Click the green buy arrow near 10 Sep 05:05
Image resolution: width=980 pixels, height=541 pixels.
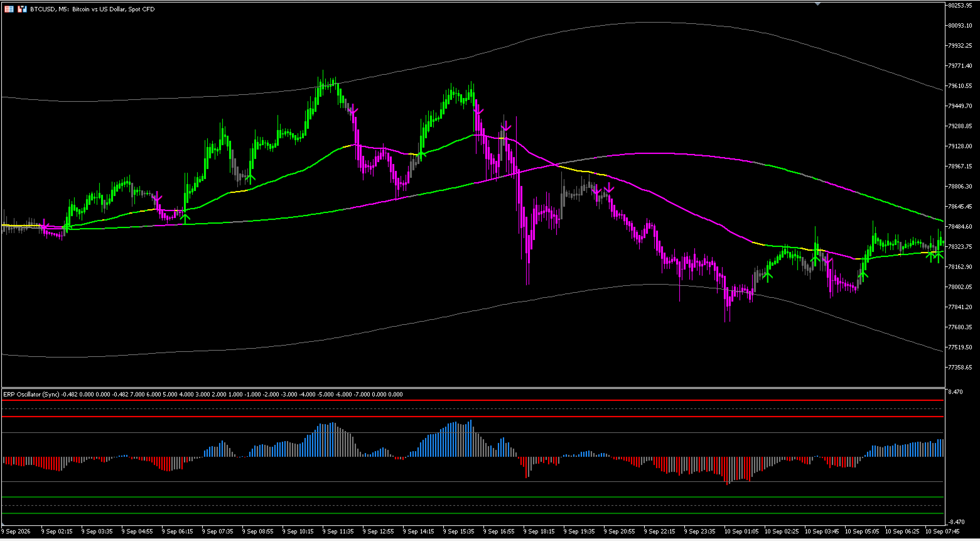click(863, 274)
